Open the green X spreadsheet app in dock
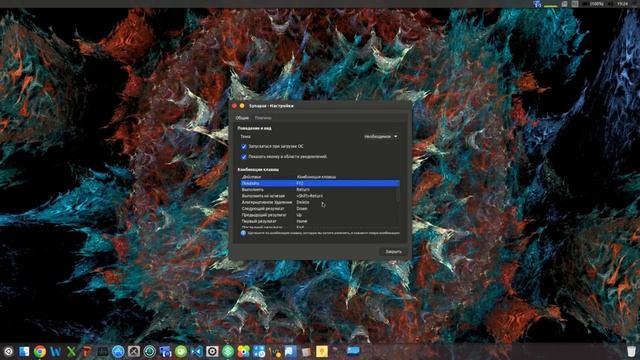This screenshot has height=360, width=640. pos(71,351)
